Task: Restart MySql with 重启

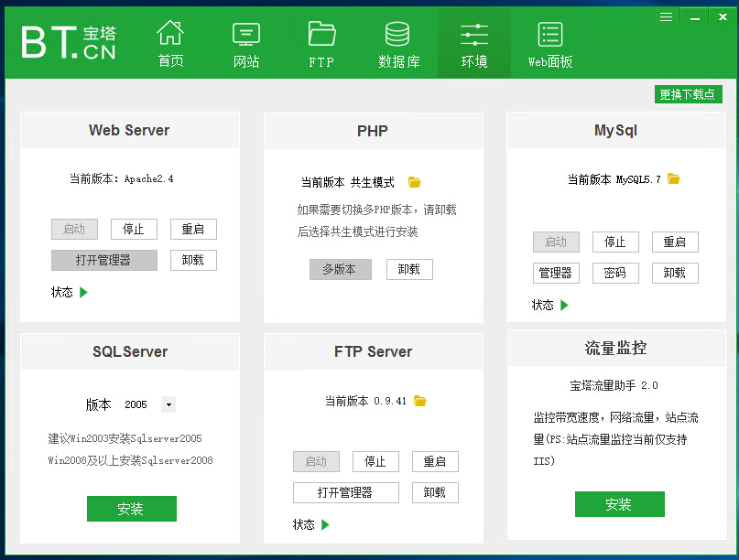Action: (675, 242)
